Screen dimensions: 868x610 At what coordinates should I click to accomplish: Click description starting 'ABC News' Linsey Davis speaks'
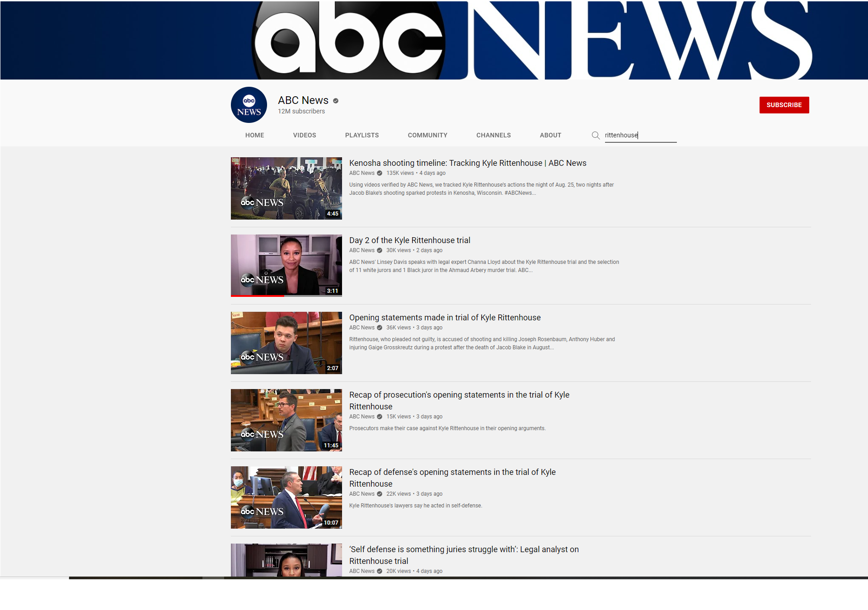(x=484, y=266)
